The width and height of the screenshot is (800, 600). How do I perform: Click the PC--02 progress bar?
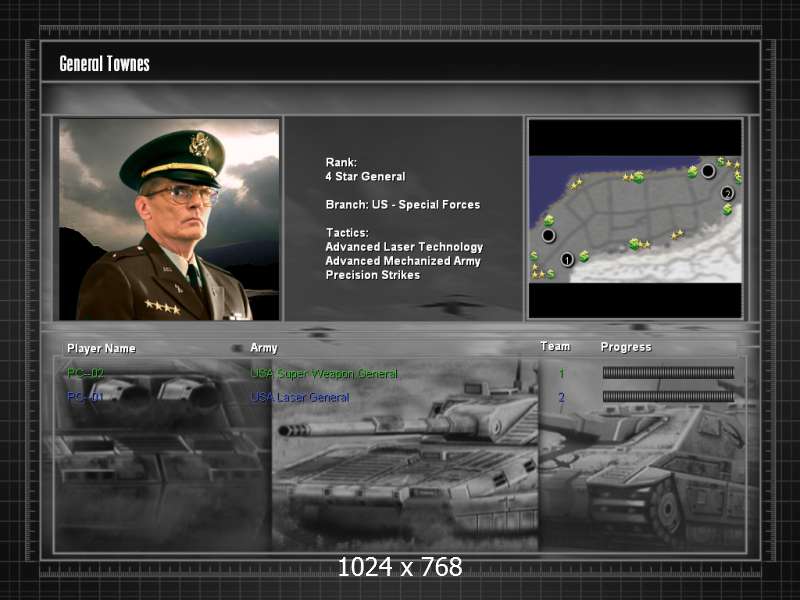668,372
